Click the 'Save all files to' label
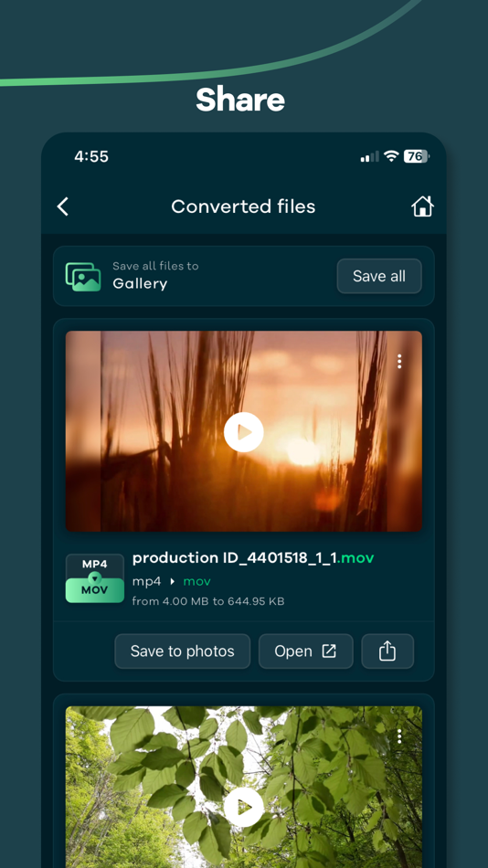488x868 pixels. pyautogui.click(x=155, y=266)
